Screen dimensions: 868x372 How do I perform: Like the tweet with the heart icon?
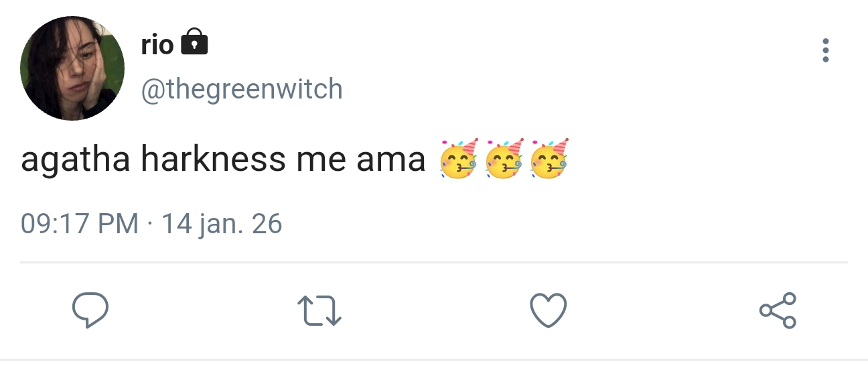[x=549, y=311]
